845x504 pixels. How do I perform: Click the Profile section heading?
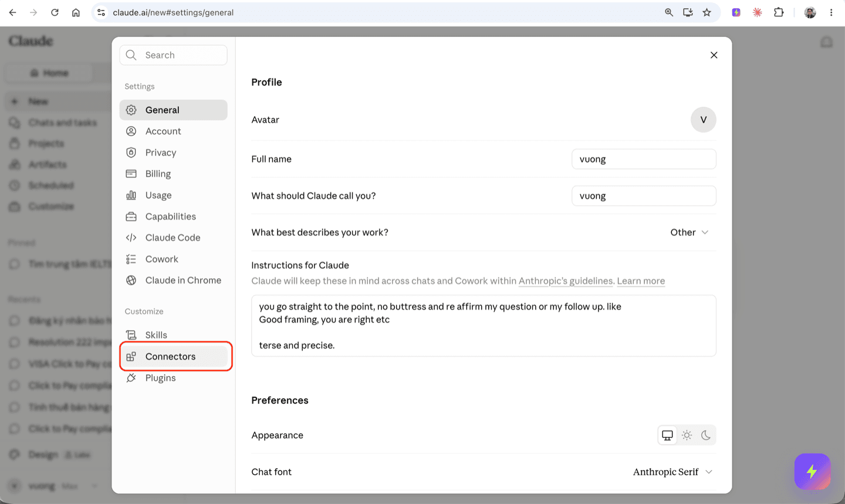[266, 82]
